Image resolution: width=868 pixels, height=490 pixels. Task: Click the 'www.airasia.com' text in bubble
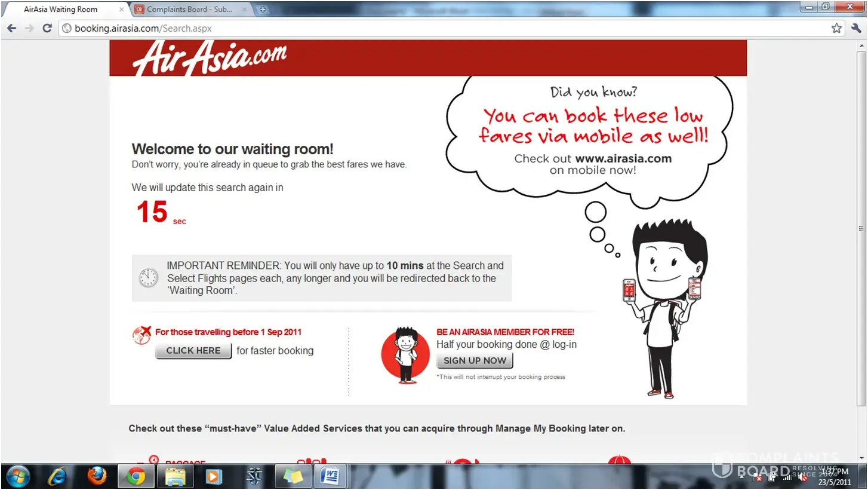coord(623,159)
